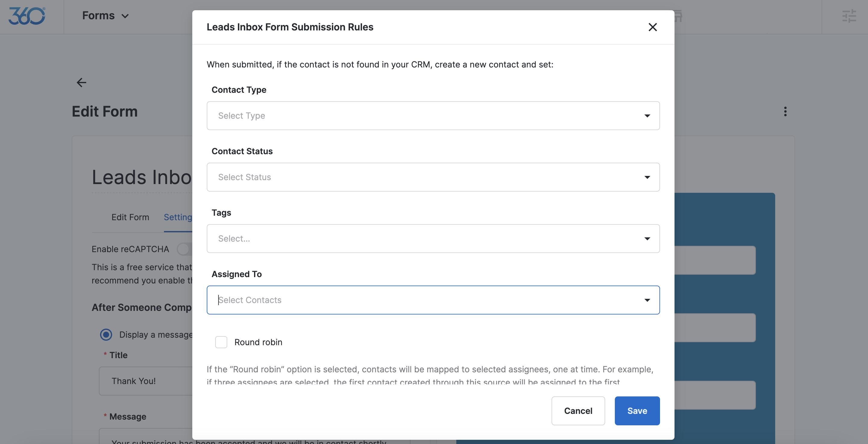Click the Contact Type dropdown arrow
The height and width of the screenshot is (444, 868).
[647, 116]
